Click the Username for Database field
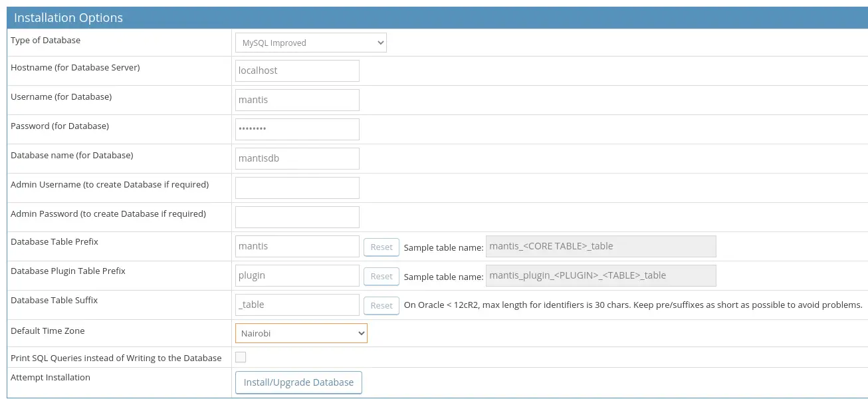 [x=296, y=100]
